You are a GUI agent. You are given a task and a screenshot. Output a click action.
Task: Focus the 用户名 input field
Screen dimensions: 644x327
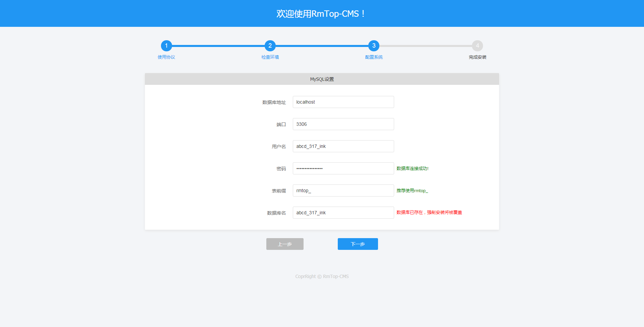(343, 146)
